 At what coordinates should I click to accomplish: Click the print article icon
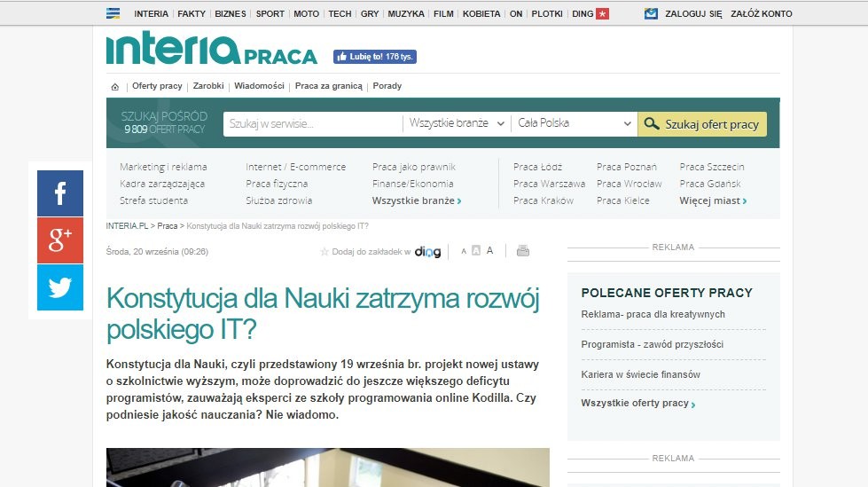click(x=522, y=251)
